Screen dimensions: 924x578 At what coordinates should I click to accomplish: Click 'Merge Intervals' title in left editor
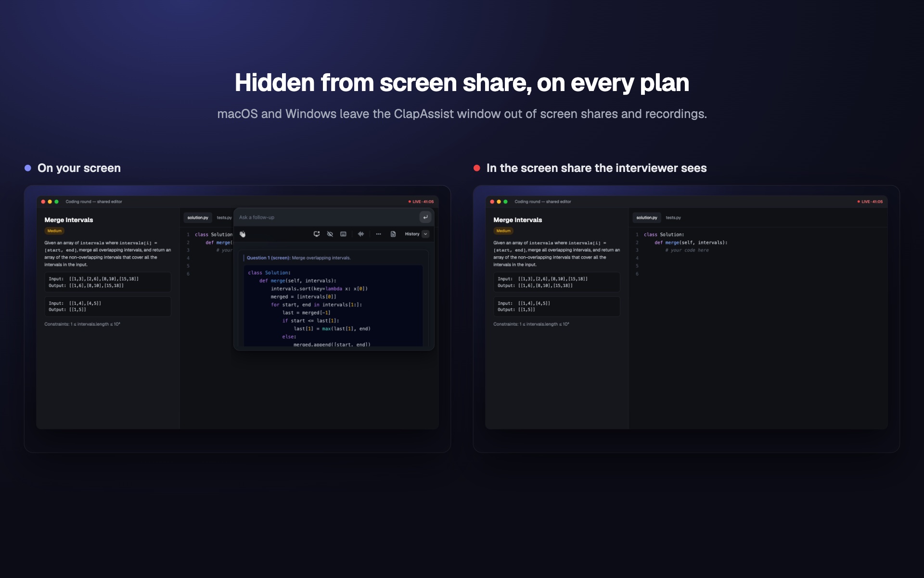pyautogui.click(x=69, y=220)
